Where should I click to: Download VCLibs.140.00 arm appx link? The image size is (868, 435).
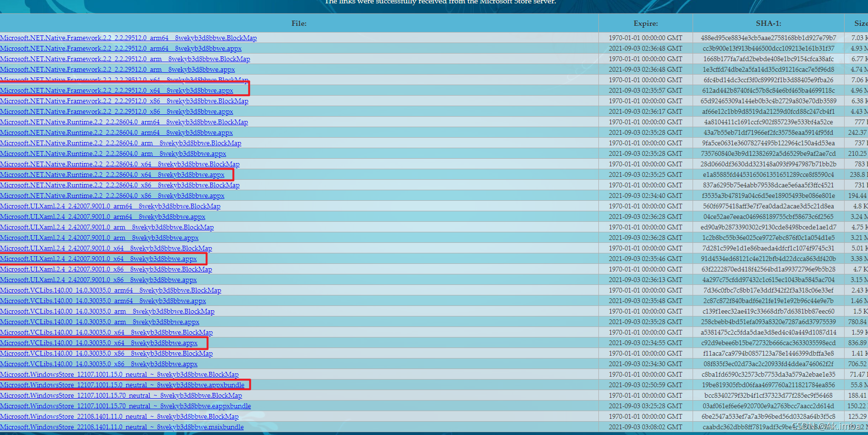[x=100, y=322]
